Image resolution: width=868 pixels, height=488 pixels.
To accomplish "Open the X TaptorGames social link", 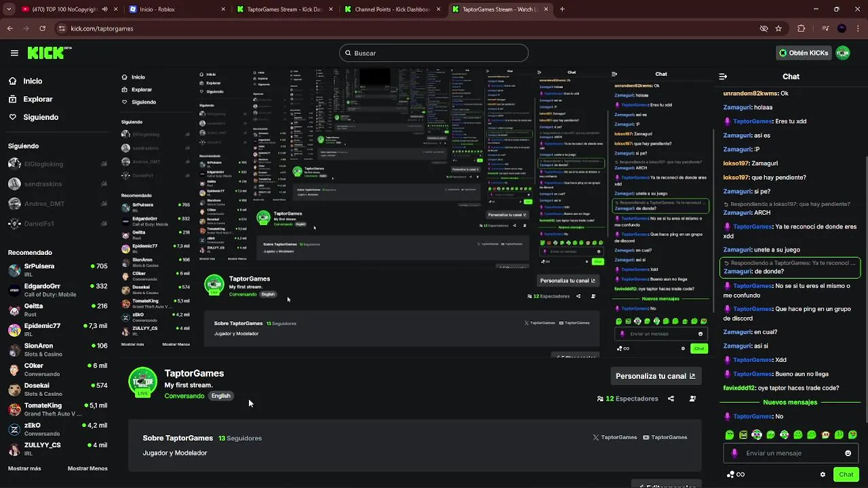I will point(615,437).
